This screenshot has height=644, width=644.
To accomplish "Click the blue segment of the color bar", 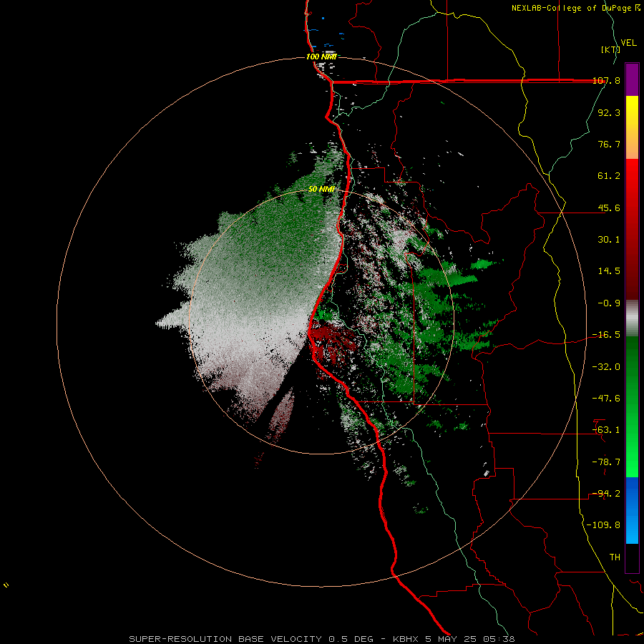I will pos(632,510).
